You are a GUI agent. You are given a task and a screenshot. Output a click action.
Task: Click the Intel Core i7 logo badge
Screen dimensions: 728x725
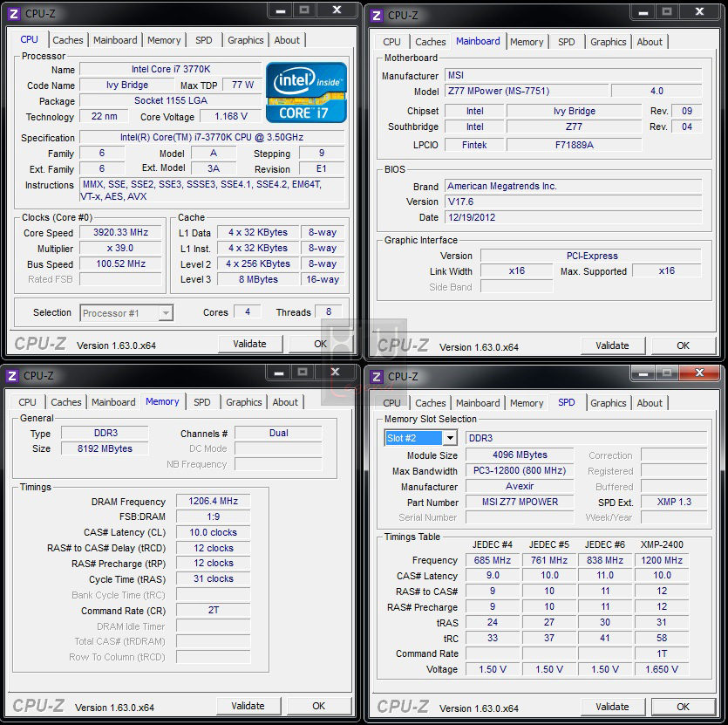click(x=306, y=92)
